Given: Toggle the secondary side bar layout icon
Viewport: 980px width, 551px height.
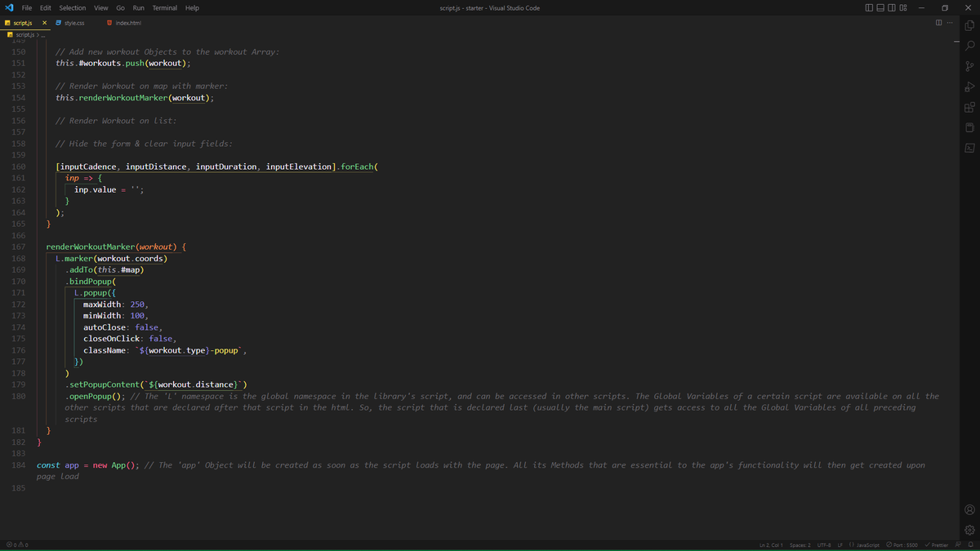Looking at the screenshot, I should [x=892, y=7].
